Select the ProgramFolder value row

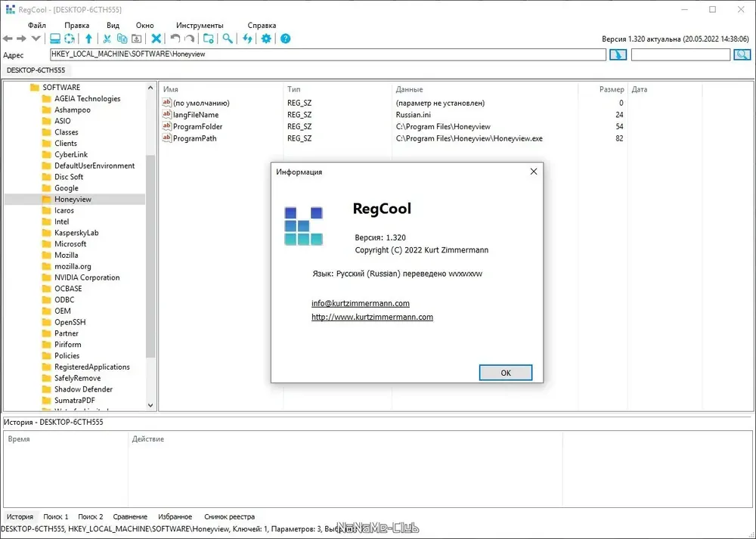[393, 126]
